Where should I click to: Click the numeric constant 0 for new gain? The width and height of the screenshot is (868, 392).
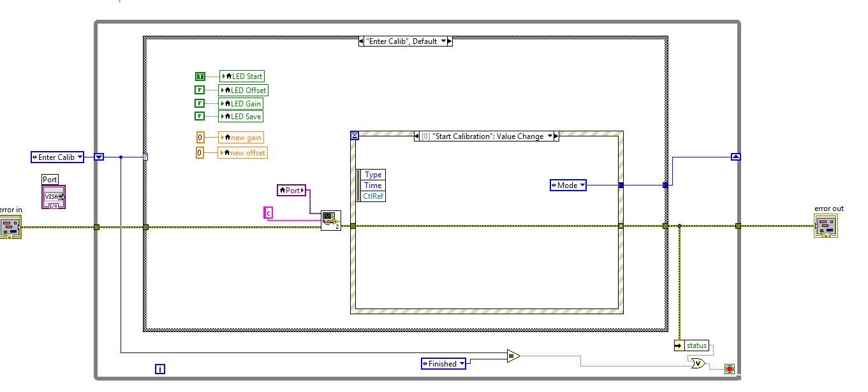point(200,137)
